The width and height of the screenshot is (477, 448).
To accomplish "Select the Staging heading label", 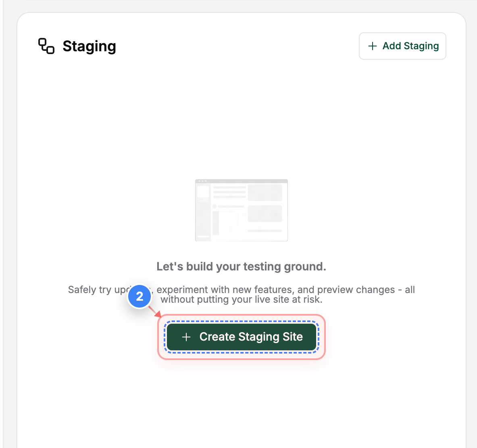I will [89, 46].
